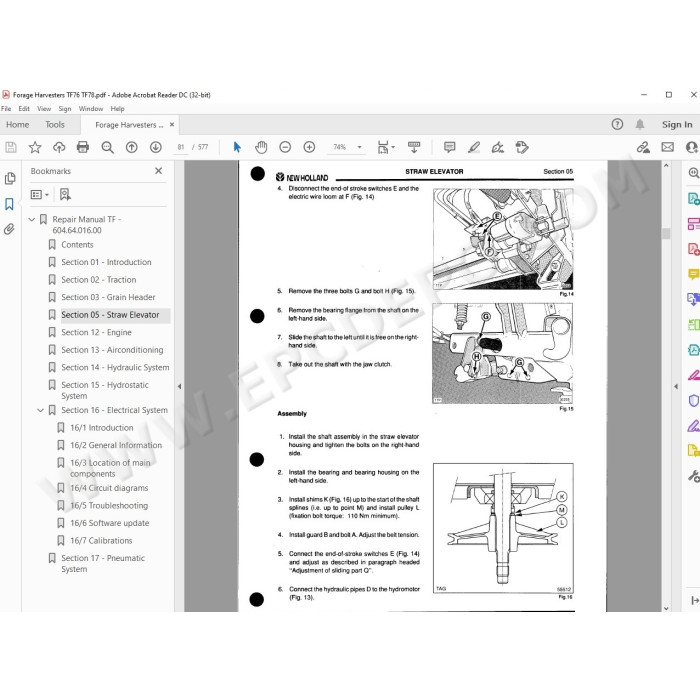
Task: Open page thumbnails panel icon
Action: 9,178
